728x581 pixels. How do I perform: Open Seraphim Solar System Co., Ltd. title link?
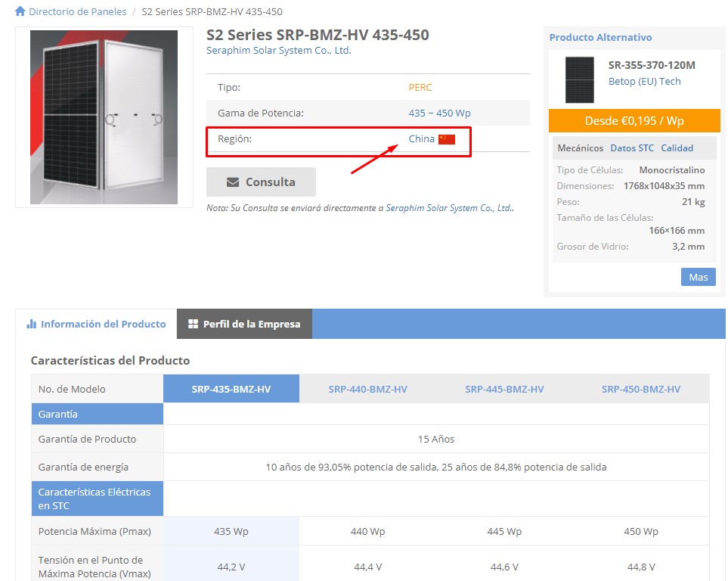coord(278,50)
